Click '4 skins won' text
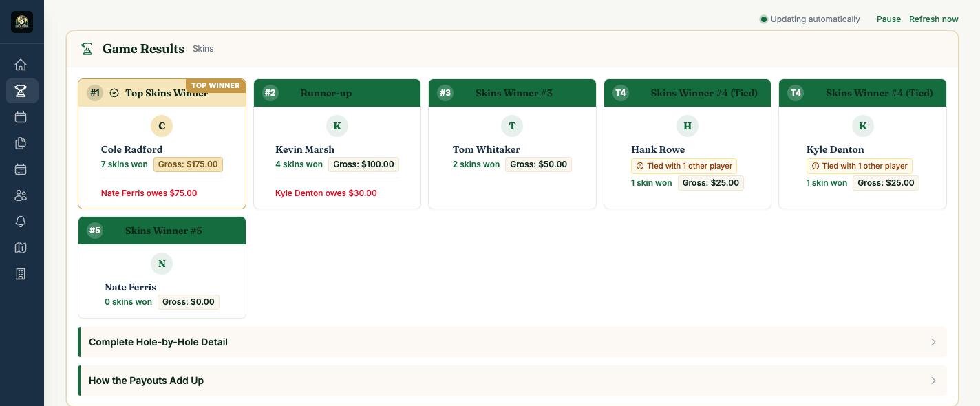The image size is (980, 406). pos(299,164)
